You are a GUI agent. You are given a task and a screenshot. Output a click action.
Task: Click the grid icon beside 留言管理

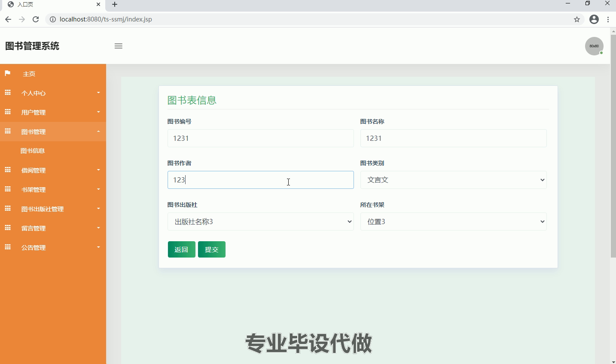click(8, 228)
